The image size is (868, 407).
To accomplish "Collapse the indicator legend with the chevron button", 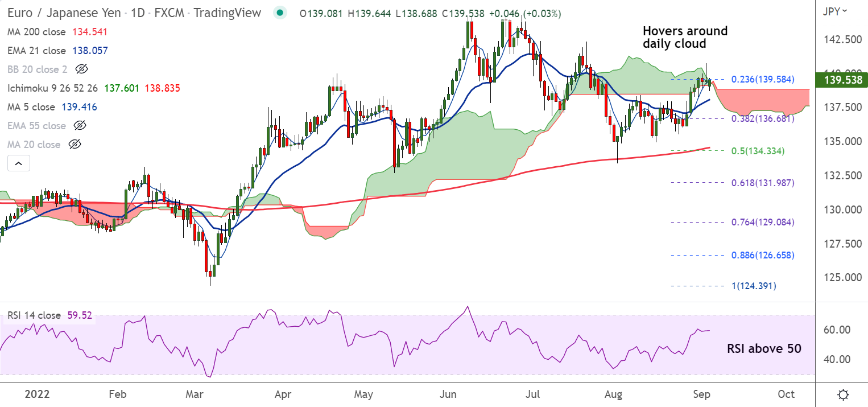I will [x=18, y=164].
